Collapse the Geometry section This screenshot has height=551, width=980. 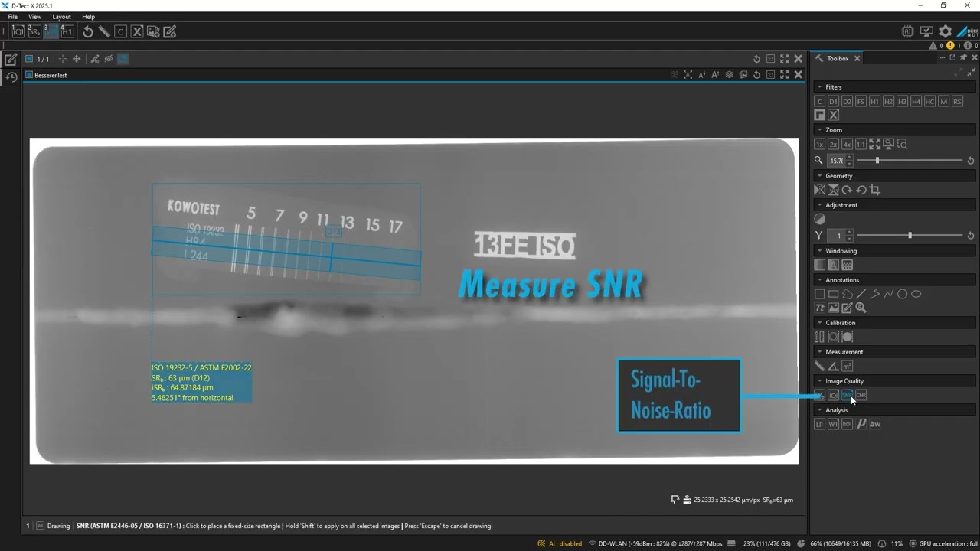819,176
